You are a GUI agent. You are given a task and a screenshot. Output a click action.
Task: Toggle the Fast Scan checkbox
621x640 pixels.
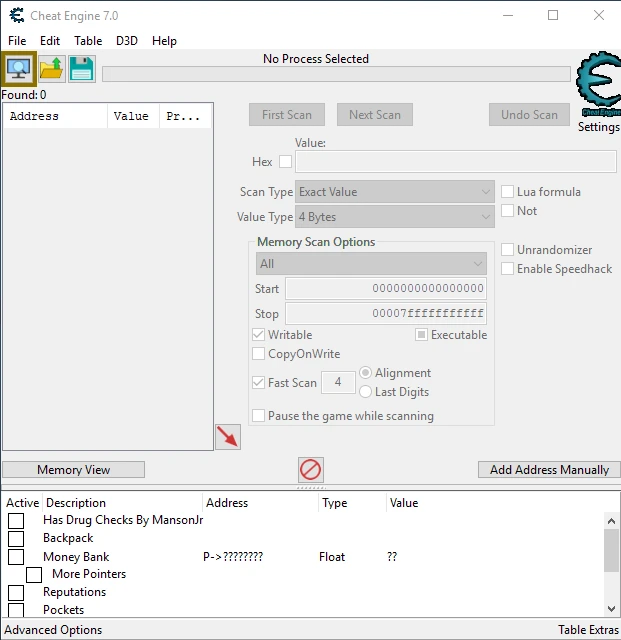click(258, 382)
